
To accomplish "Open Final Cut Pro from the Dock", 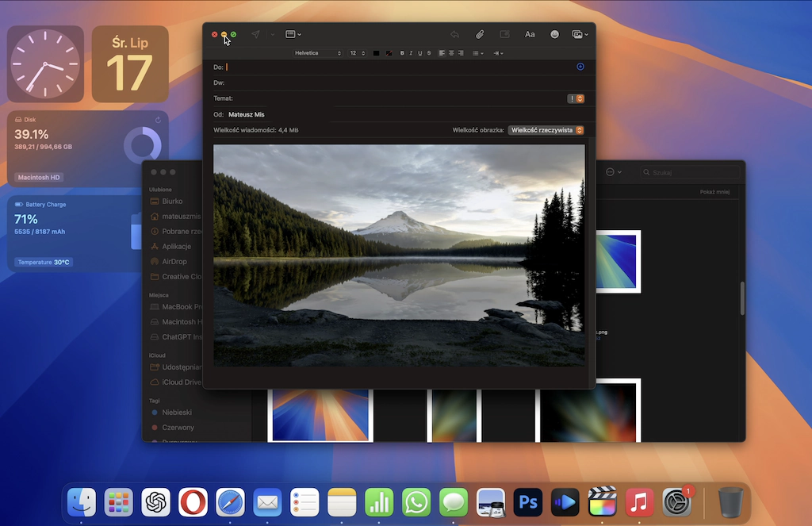I will pyautogui.click(x=603, y=502).
